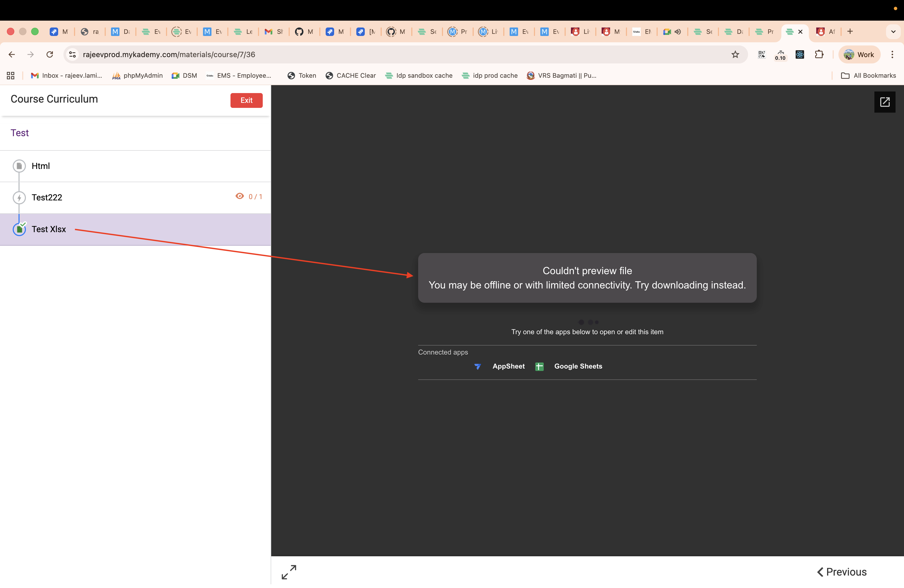The height and width of the screenshot is (588, 904).
Task: Go to Previous lesson
Action: coord(842,572)
